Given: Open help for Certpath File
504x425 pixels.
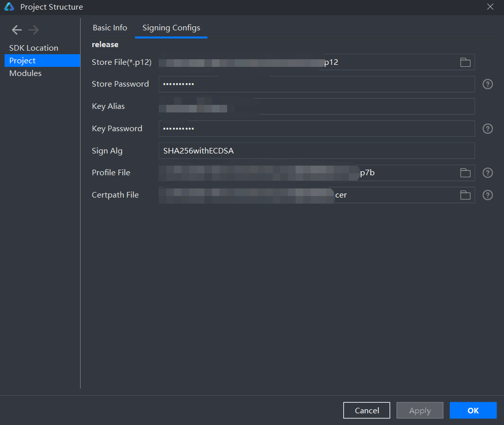Looking at the screenshot, I should pos(488,195).
